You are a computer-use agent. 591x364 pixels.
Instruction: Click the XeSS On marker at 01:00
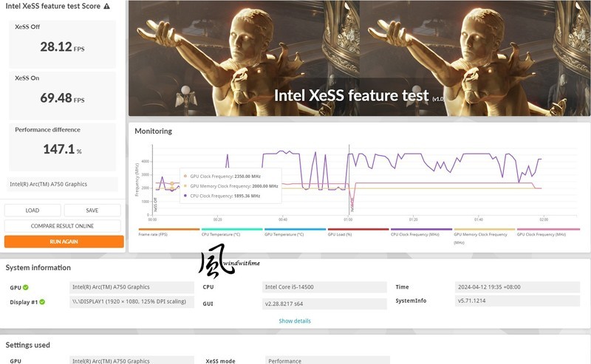click(349, 181)
